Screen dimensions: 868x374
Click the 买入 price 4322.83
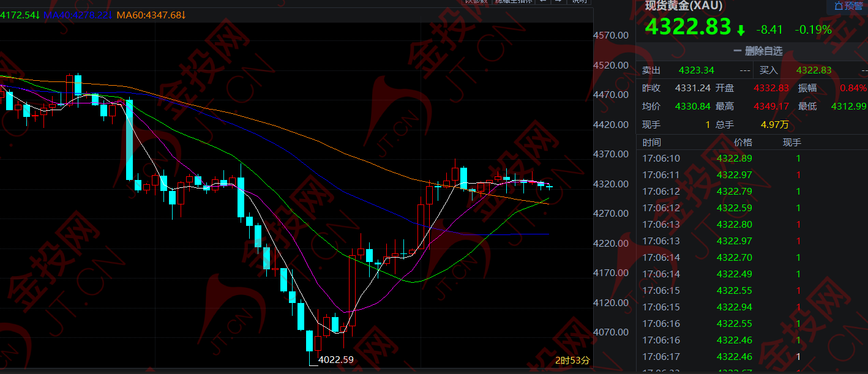click(814, 70)
